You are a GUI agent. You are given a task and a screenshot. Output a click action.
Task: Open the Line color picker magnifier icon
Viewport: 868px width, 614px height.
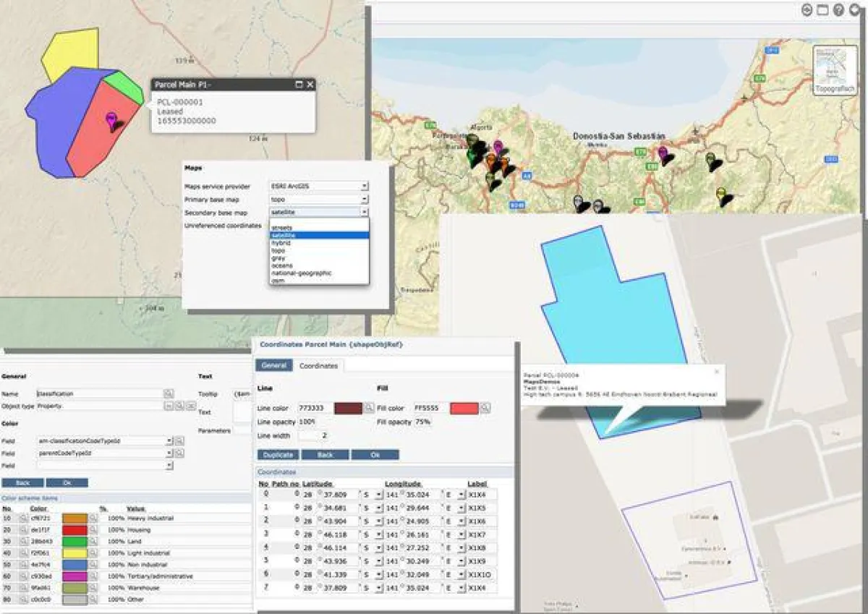click(x=370, y=408)
